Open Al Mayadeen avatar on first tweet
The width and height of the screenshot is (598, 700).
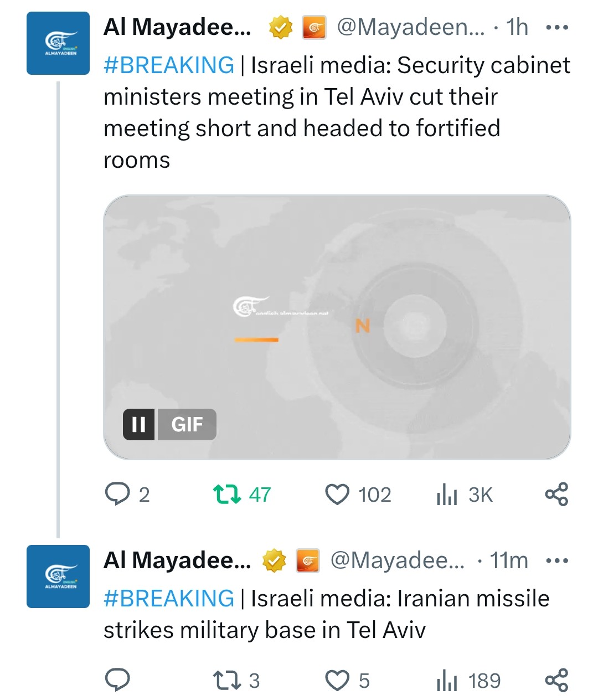click(58, 43)
